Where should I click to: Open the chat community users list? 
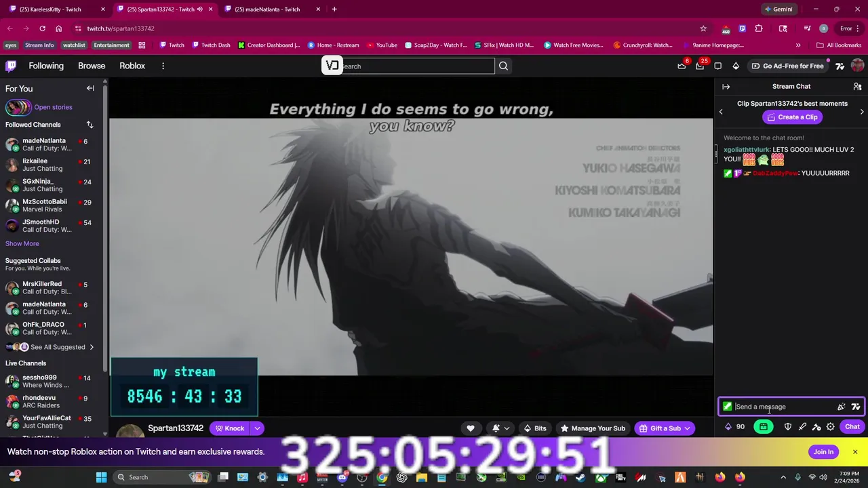point(857,87)
